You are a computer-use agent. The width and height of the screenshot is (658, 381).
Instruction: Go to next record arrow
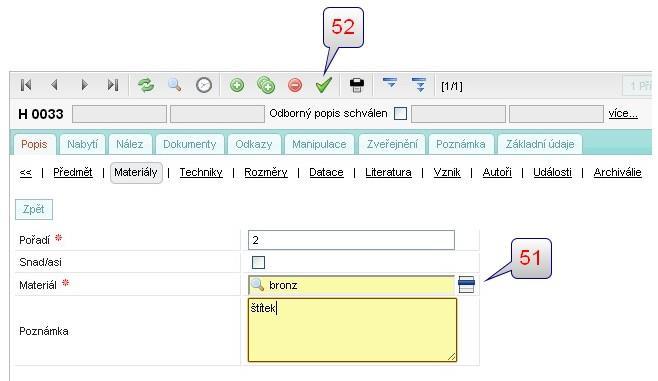coord(84,85)
